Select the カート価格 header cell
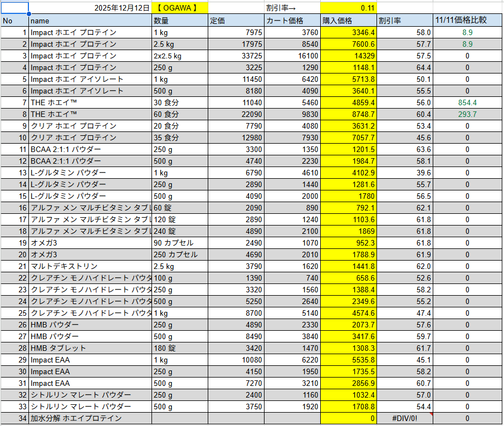The width and height of the screenshot is (504, 426). coord(292,21)
